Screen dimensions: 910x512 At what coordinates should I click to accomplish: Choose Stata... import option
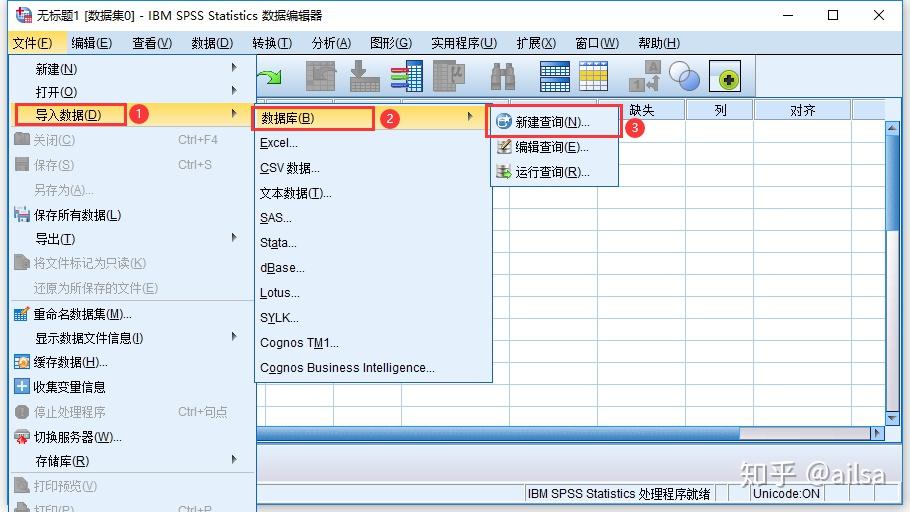[373, 243]
